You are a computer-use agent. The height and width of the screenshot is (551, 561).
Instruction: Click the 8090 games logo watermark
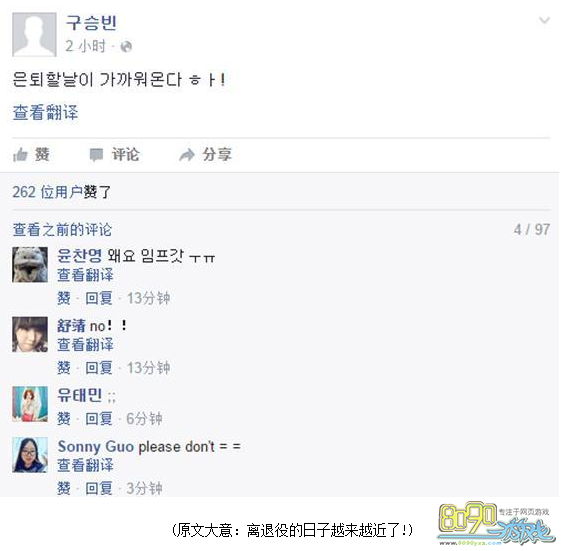coord(496,523)
